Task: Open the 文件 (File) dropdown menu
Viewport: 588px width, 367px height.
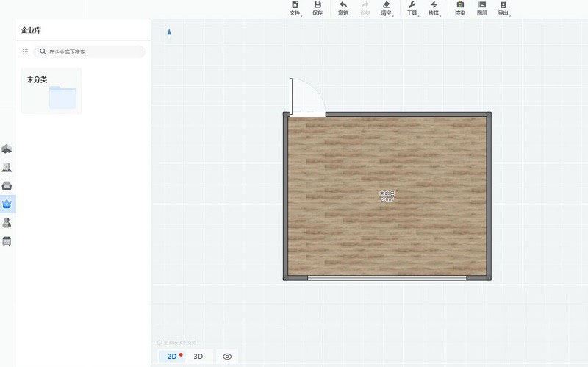Action: [295, 8]
